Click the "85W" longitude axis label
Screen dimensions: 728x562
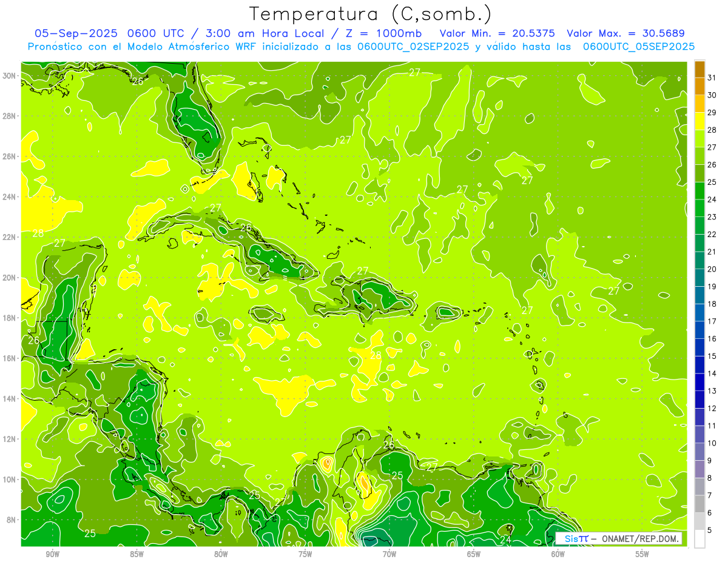tap(136, 554)
